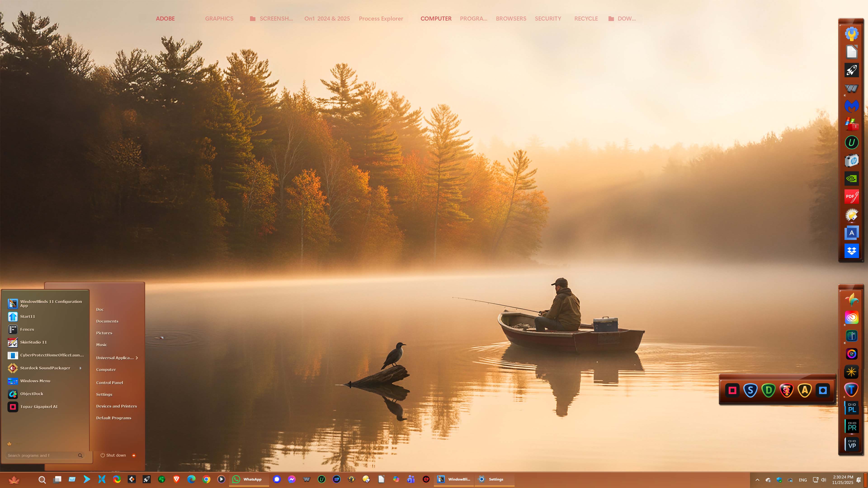The width and height of the screenshot is (868, 488).
Task: Open Adobe Creative Cloud dock icon
Action: coord(851,317)
